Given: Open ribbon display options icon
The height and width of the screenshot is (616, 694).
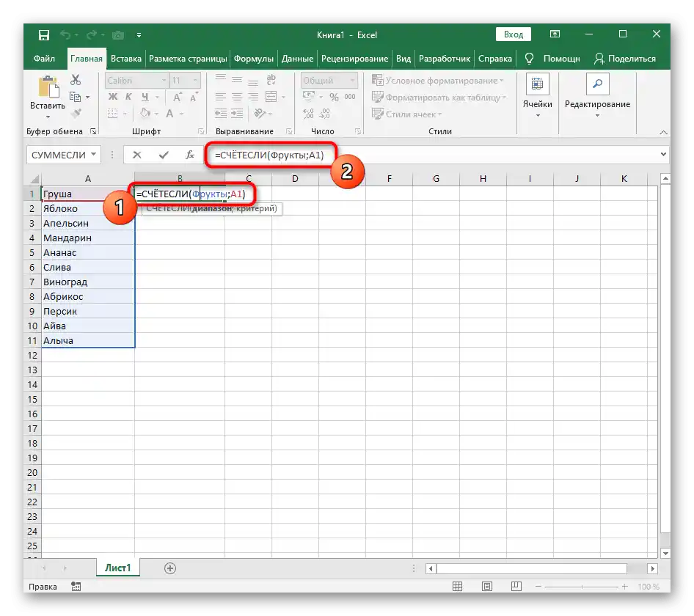Looking at the screenshot, I should point(555,34).
